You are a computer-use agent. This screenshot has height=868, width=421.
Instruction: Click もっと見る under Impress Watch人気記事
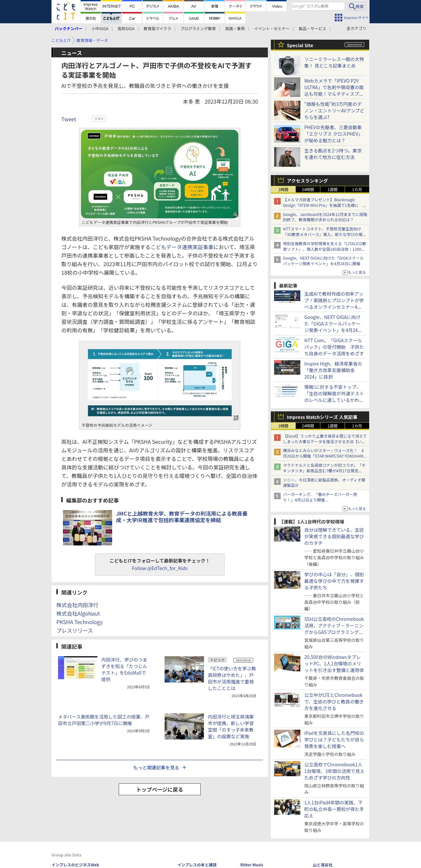click(x=354, y=508)
